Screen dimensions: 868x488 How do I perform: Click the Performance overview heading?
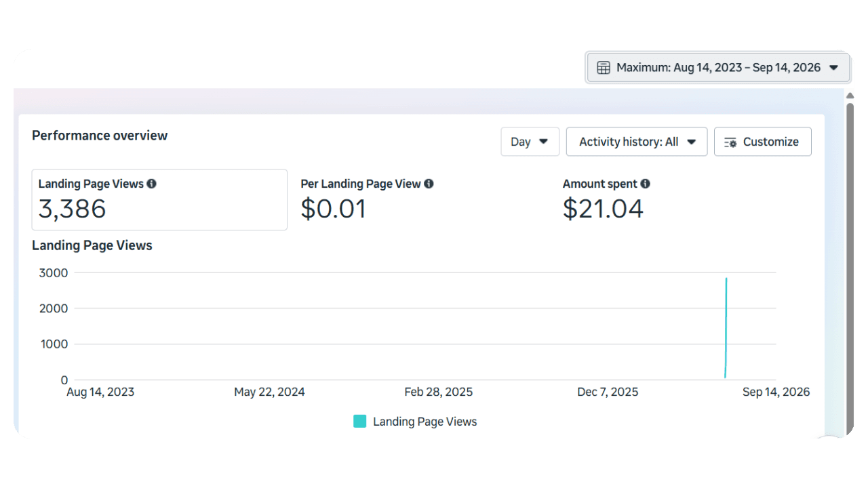[x=100, y=136]
